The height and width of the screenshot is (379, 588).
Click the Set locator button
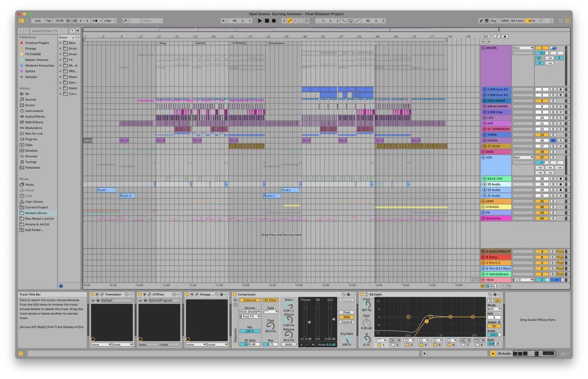point(485,36)
